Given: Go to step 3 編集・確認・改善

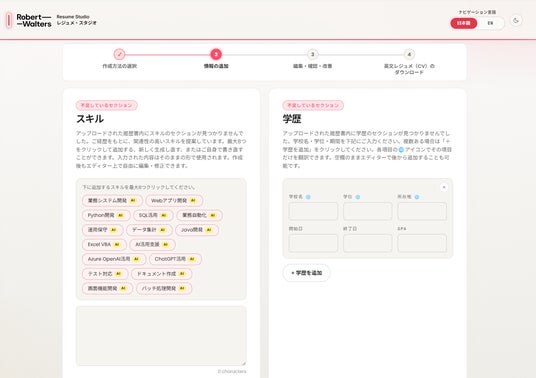Looking at the screenshot, I should coord(312,54).
